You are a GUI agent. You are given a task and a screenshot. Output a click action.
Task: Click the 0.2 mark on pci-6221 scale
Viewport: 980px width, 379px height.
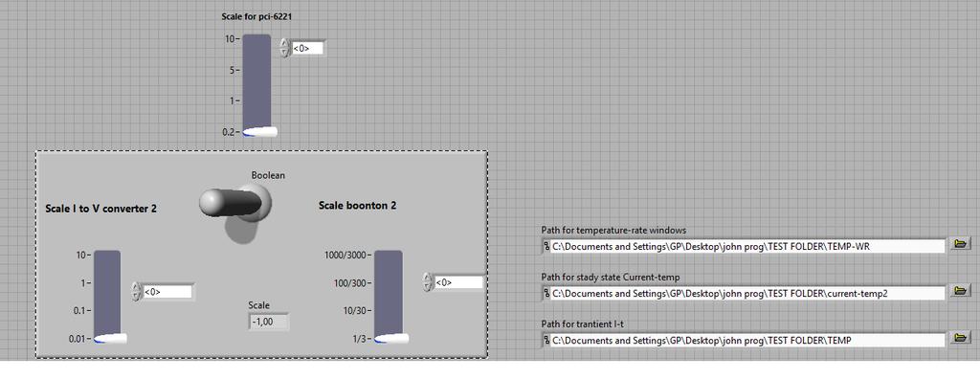pyautogui.click(x=229, y=132)
